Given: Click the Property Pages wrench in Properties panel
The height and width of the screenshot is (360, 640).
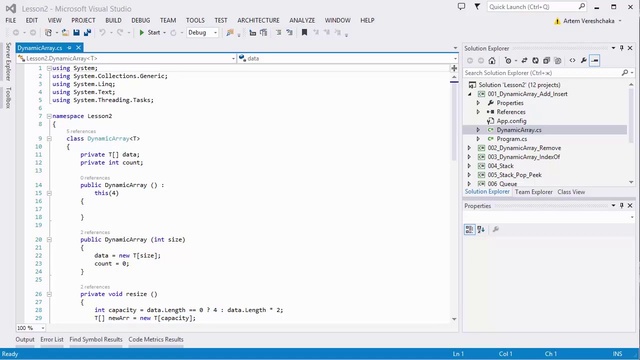Looking at the screenshot, I should (x=496, y=229).
